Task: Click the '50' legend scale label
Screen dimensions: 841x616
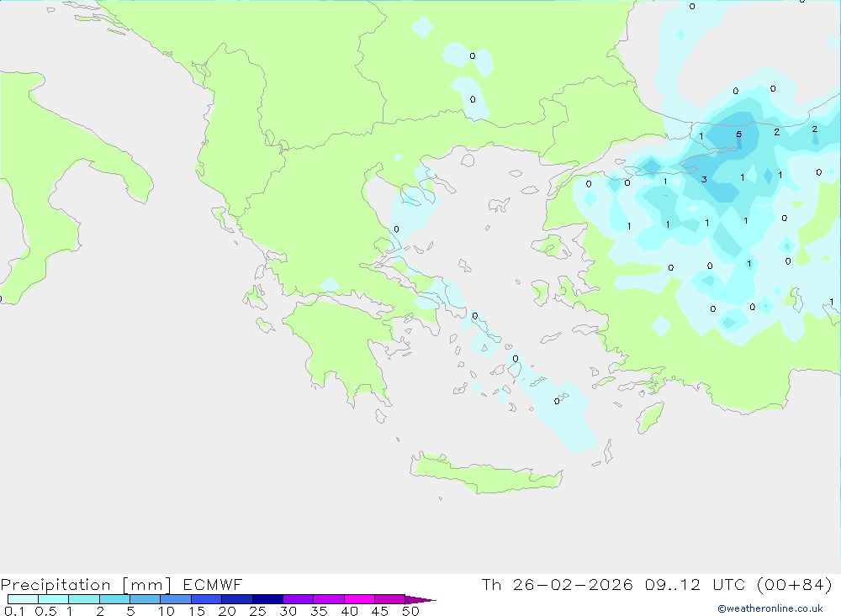Action: click(x=411, y=611)
